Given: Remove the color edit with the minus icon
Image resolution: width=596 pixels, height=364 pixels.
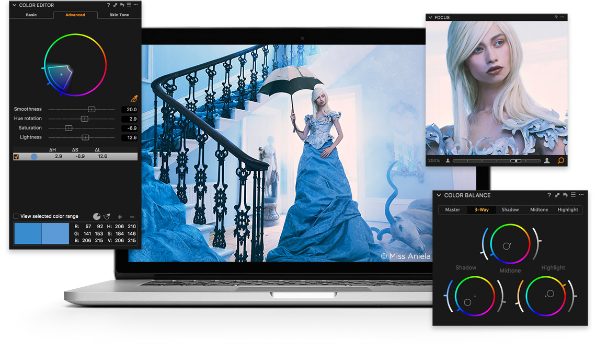Looking at the screenshot, I should click(132, 217).
